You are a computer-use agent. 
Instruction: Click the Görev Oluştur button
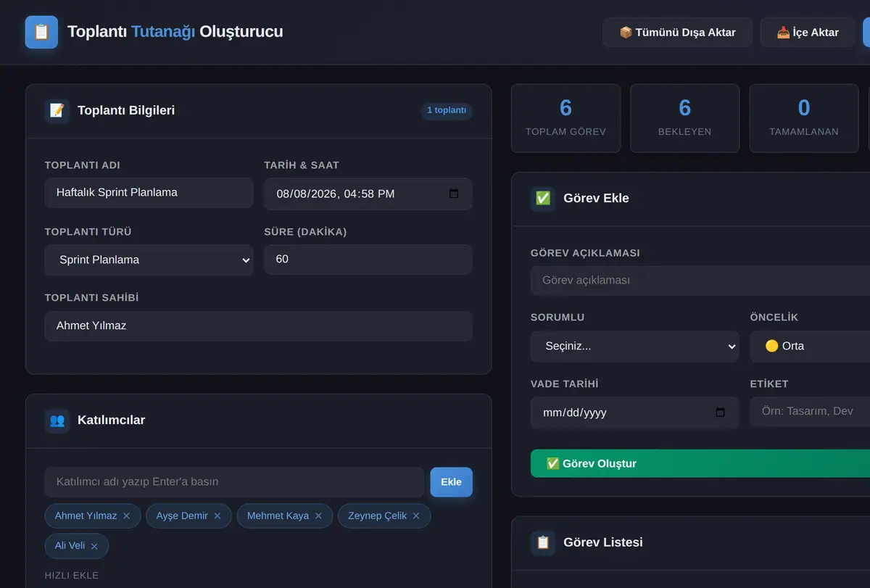pos(700,463)
